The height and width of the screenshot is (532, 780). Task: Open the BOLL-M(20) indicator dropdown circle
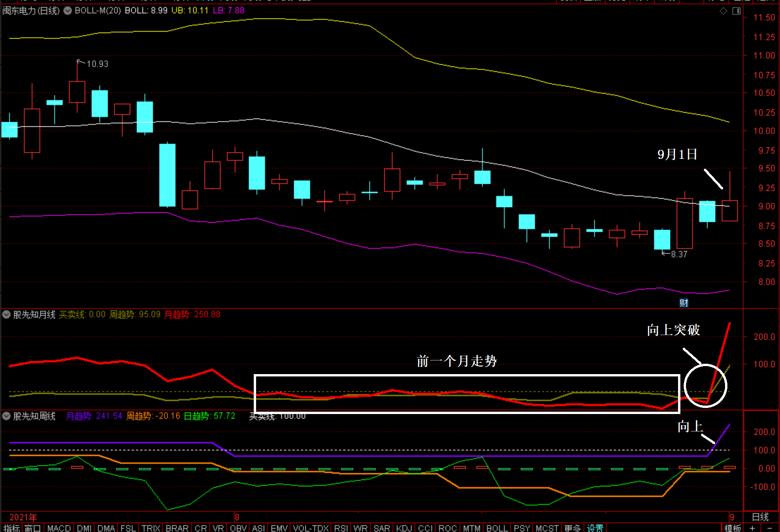click(x=68, y=10)
